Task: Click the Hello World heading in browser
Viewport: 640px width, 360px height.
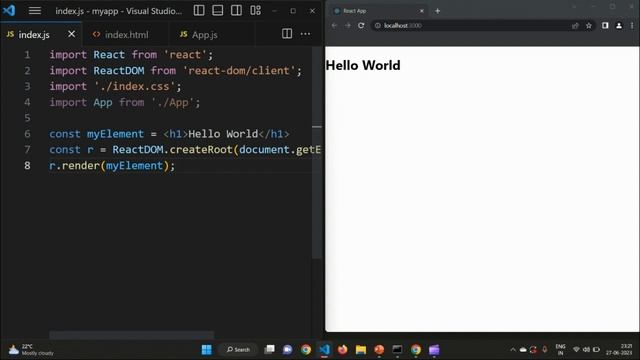Action: point(363,65)
